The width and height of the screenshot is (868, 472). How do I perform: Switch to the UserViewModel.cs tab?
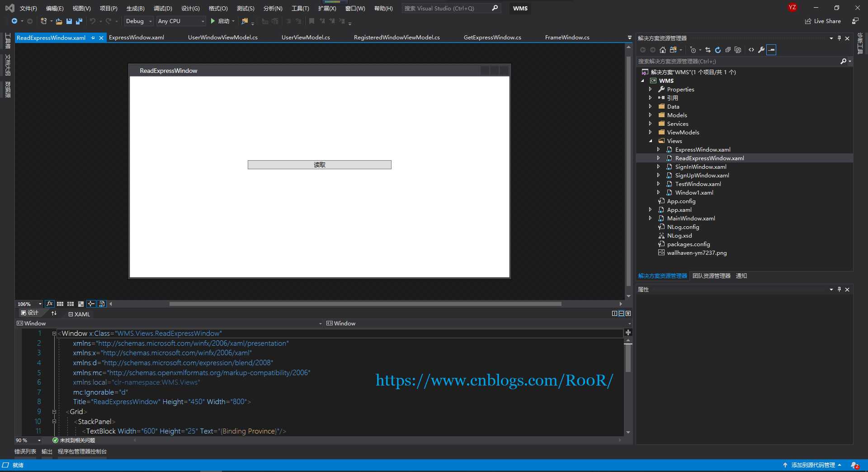click(306, 38)
